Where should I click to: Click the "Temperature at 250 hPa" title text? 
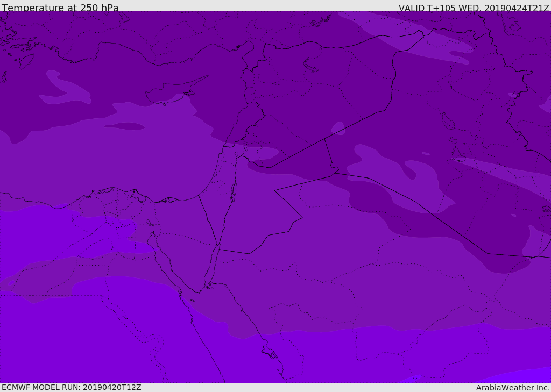[60, 8]
